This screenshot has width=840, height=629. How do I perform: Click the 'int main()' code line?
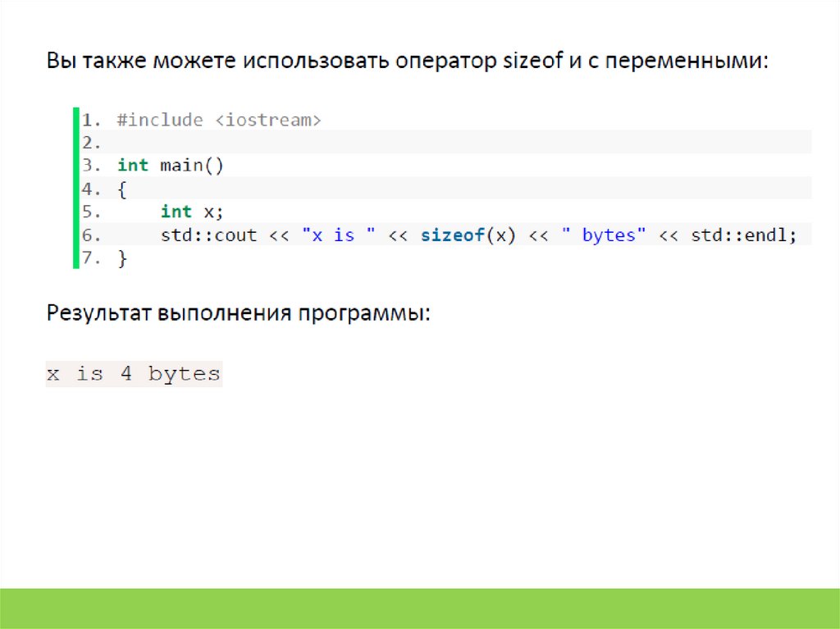click(171, 165)
